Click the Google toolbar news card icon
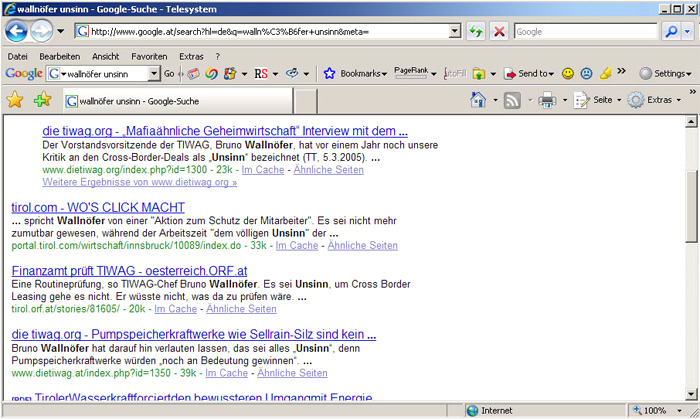The image size is (700, 419). point(193,74)
